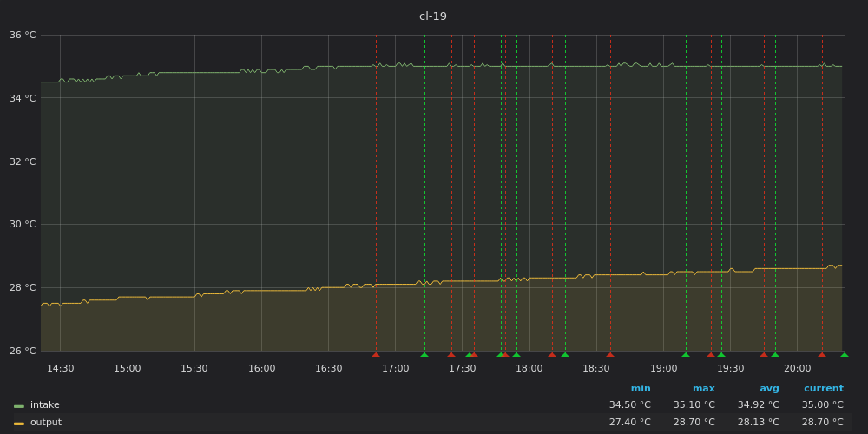Viewport: 868px width, 434px height.
Task: Click green annotation triangle between 17:00 and 17:30
Action: click(x=424, y=354)
